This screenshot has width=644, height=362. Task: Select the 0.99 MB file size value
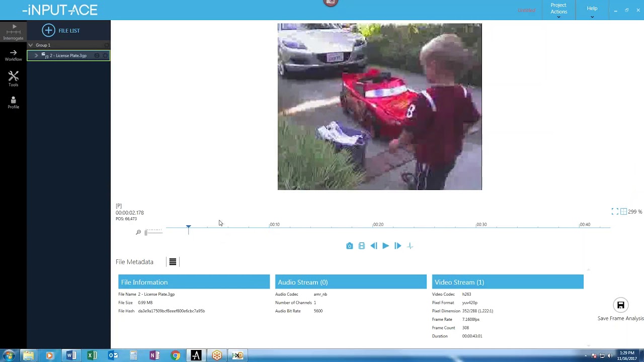click(145, 303)
